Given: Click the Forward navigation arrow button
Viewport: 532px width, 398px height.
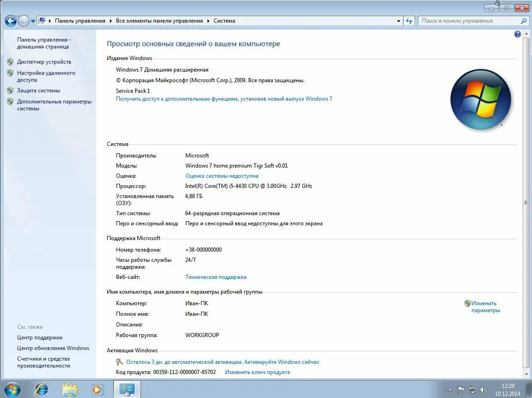Looking at the screenshot, I should [24, 21].
